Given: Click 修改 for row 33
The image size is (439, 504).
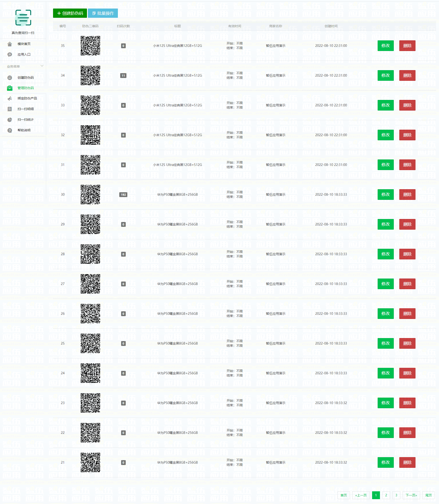Looking at the screenshot, I should pyautogui.click(x=385, y=105).
